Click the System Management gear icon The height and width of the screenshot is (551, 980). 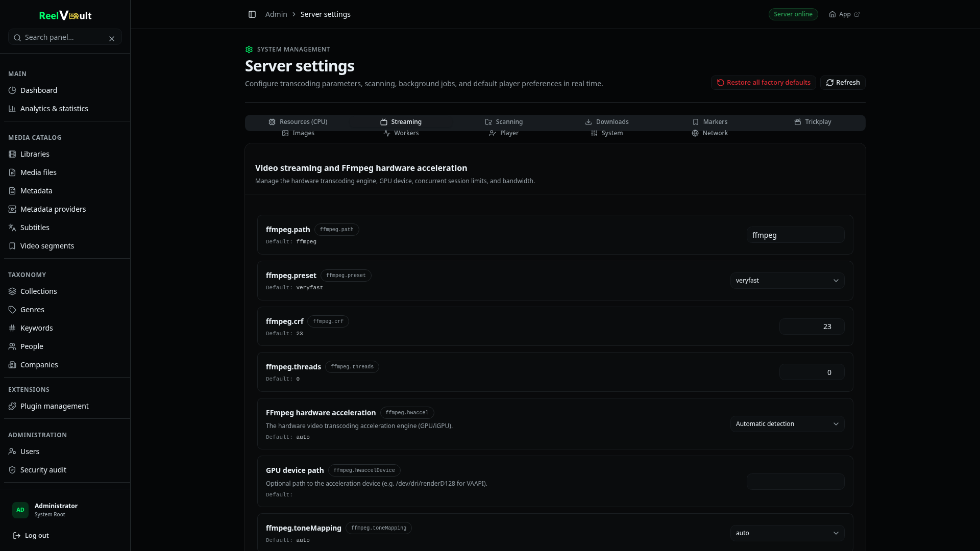tap(249, 49)
